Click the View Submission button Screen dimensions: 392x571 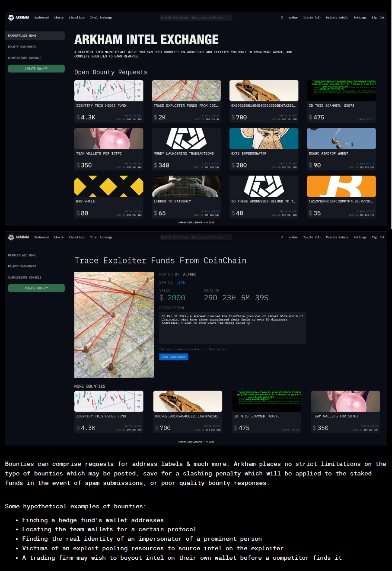[174, 357]
